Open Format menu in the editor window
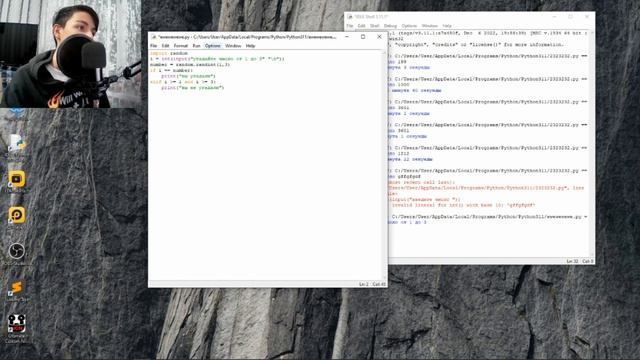 point(180,46)
